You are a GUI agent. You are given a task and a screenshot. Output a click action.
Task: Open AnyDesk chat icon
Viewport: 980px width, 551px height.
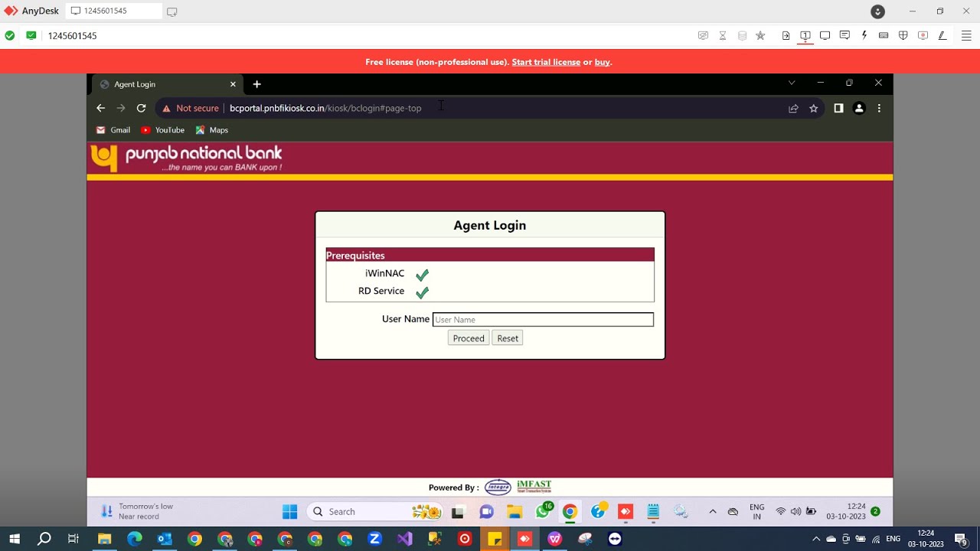point(844,36)
